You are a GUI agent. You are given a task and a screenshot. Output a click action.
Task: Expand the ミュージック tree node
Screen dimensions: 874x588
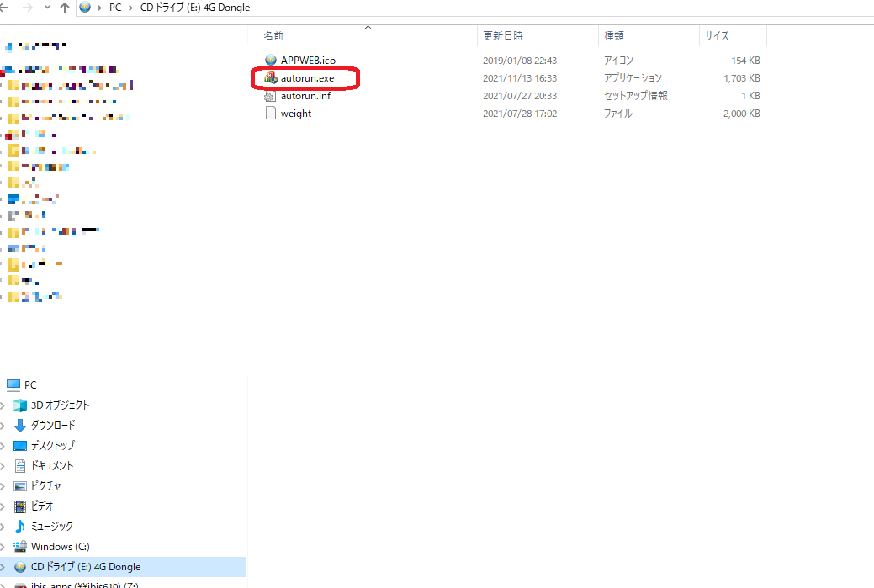tap(3, 526)
